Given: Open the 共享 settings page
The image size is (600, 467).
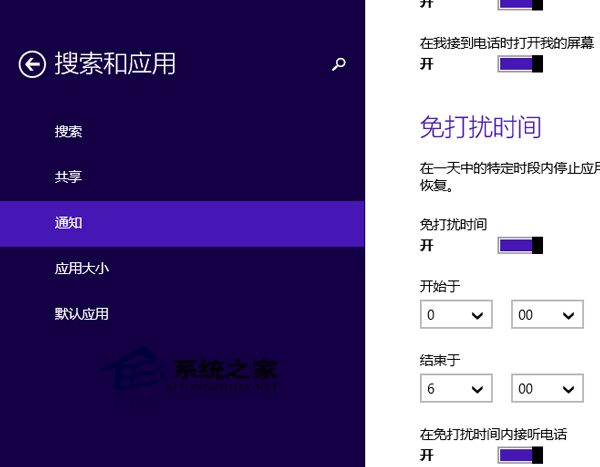Looking at the screenshot, I should click(x=69, y=177).
